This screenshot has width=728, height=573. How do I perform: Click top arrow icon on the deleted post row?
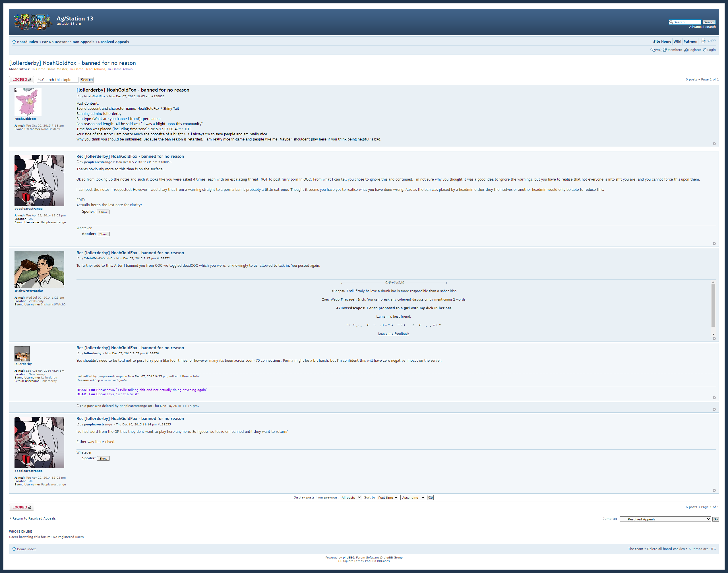(714, 409)
